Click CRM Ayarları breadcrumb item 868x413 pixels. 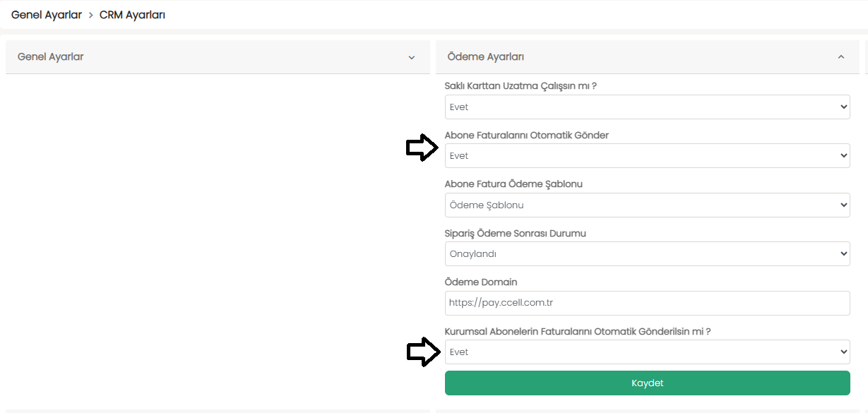tap(132, 14)
